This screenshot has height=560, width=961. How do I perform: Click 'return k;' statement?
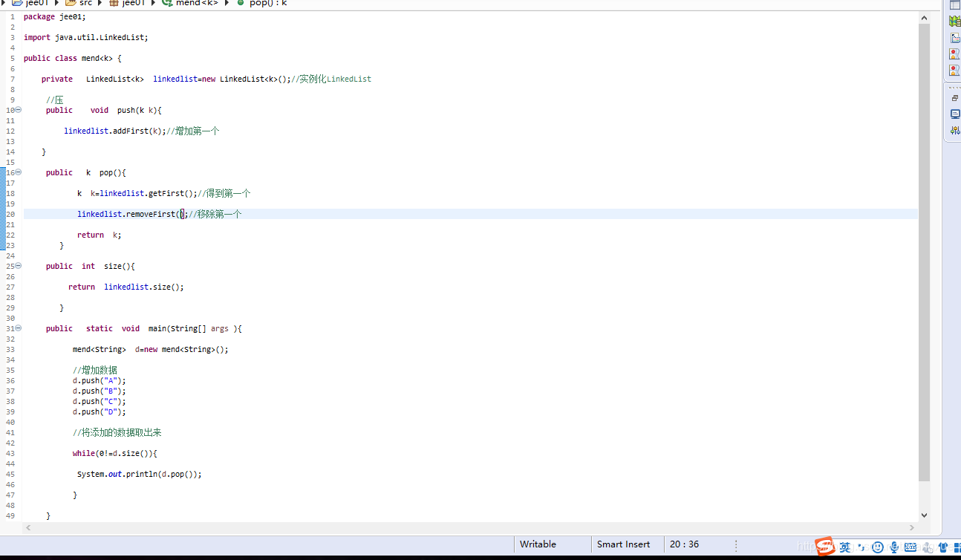[x=99, y=235]
